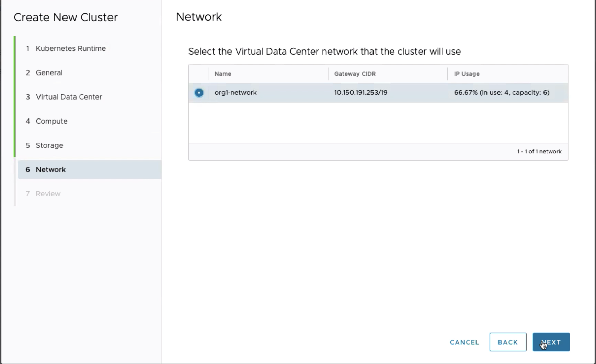Click the org1-network name cell
This screenshot has height=364, width=596.
click(x=236, y=93)
